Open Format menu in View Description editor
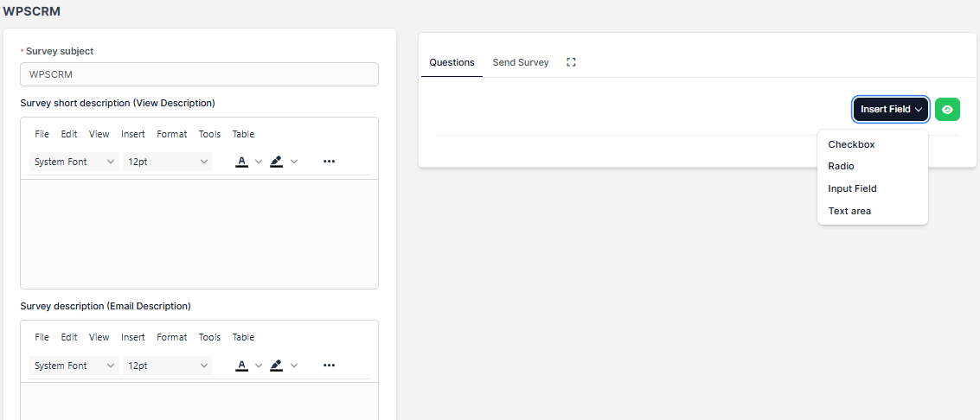Screen dimensions: 980x420 (172, 134)
